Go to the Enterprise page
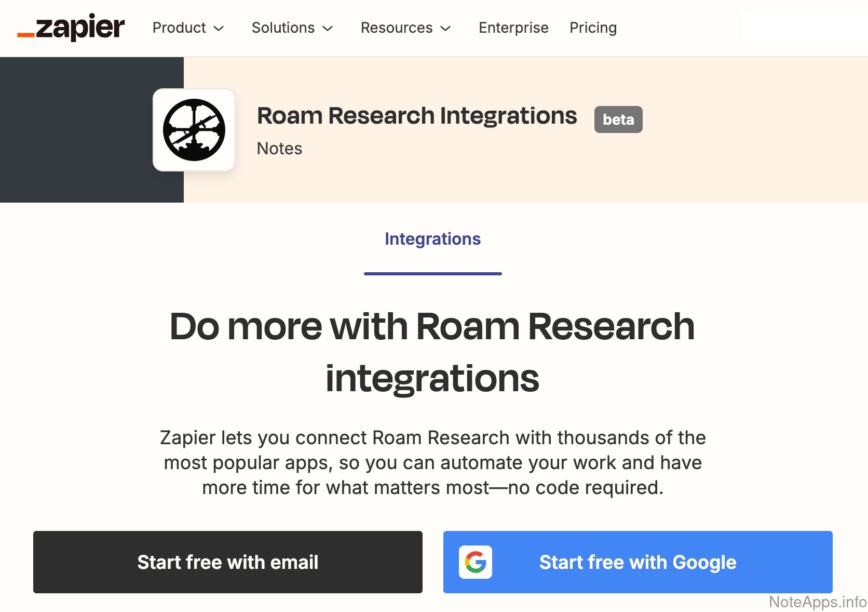 click(513, 28)
